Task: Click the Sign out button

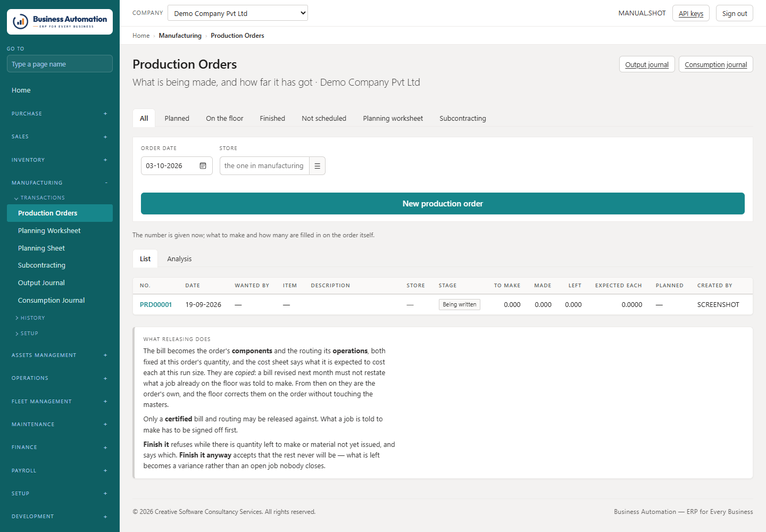Action: [735, 13]
